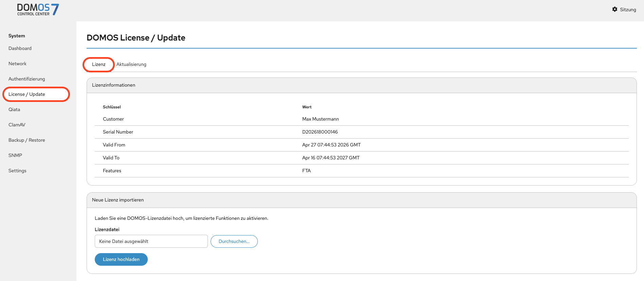The width and height of the screenshot is (644, 281).
Task: Open the Sitzung menu label
Action: [628, 10]
